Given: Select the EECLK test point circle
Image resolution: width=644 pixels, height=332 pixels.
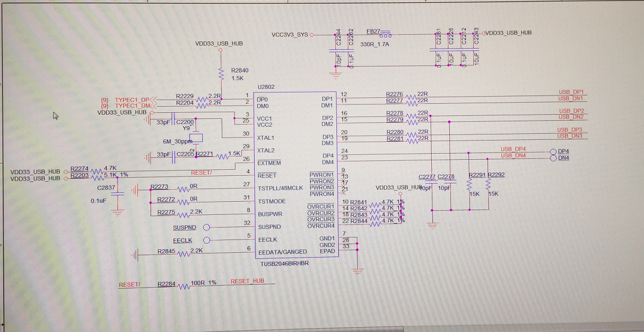Looking at the screenshot, I should pyautogui.click(x=207, y=240).
